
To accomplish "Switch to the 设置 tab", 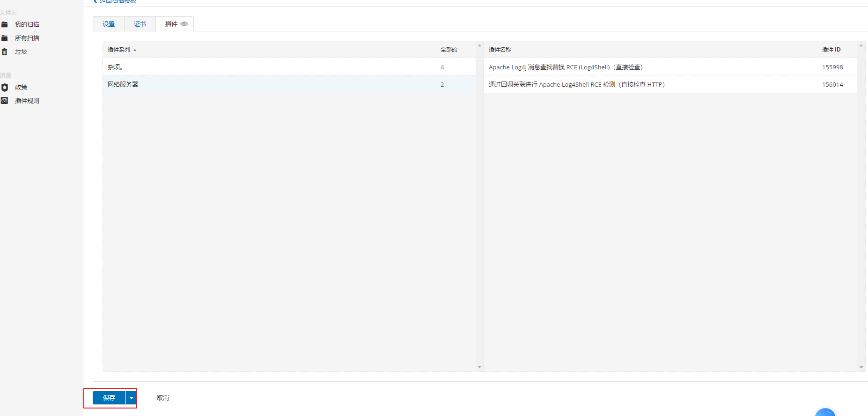I will [109, 24].
